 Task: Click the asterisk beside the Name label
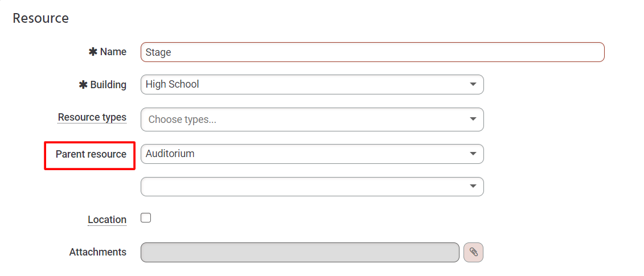pos(93,52)
